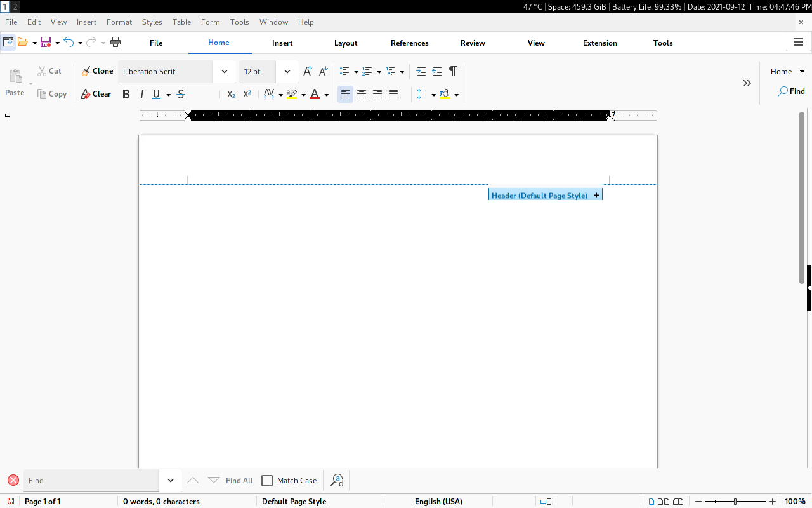Image resolution: width=812 pixels, height=508 pixels.
Task: Click the Clone formatting brush
Action: (x=97, y=71)
